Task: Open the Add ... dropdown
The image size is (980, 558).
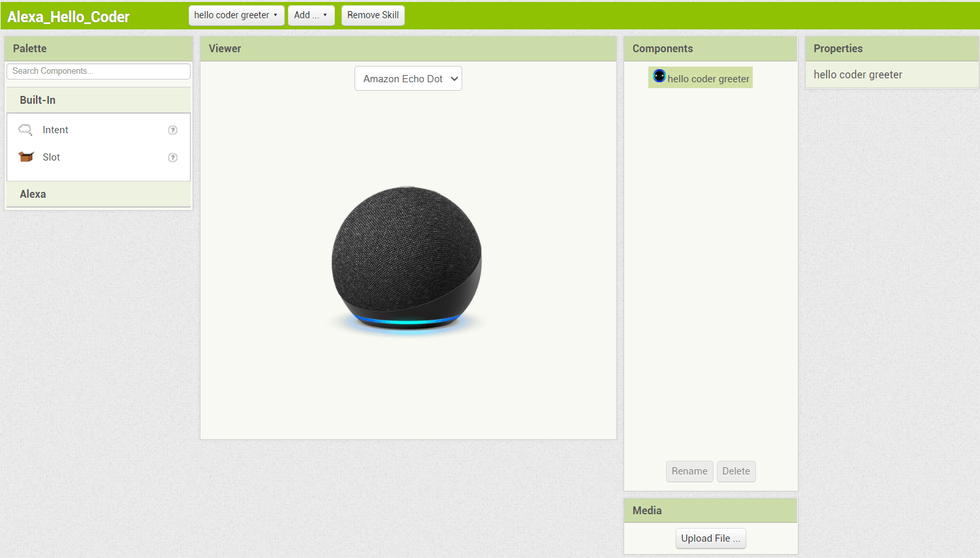Action: tap(311, 15)
